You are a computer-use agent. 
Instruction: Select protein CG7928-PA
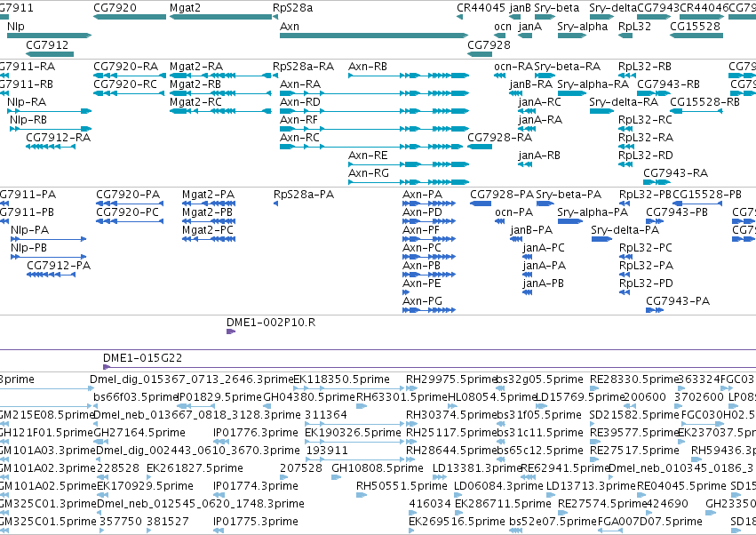502,195
